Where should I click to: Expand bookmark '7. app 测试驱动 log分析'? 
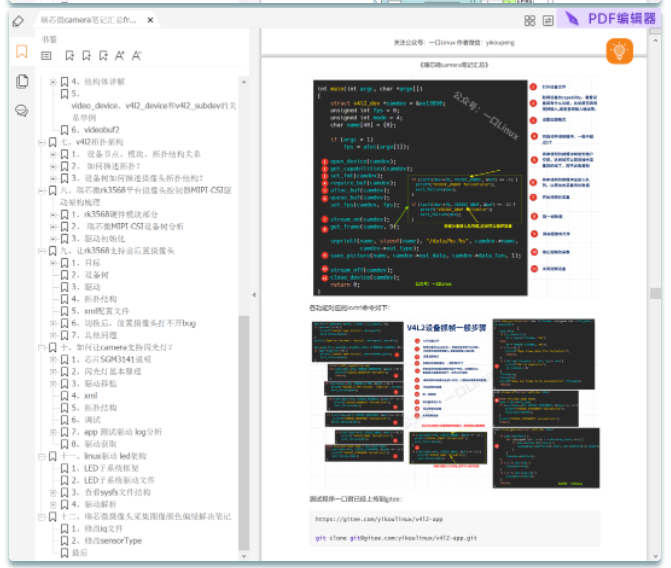coord(53,432)
